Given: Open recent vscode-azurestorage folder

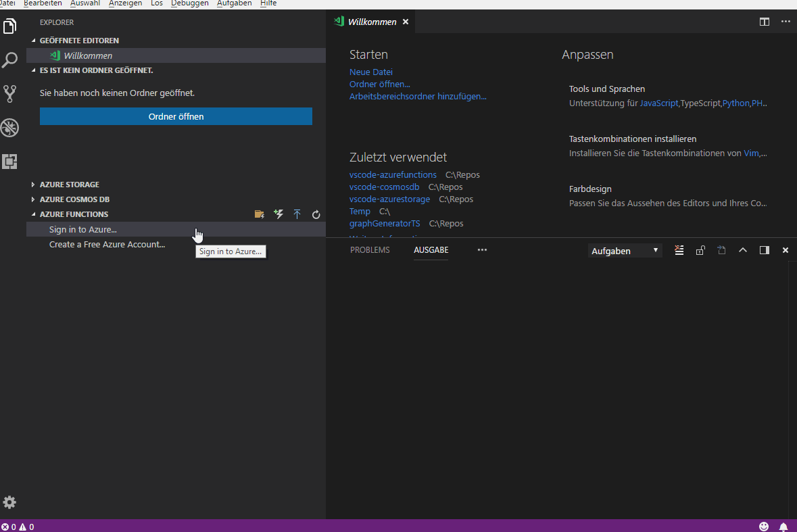Looking at the screenshot, I should point(389,199).
